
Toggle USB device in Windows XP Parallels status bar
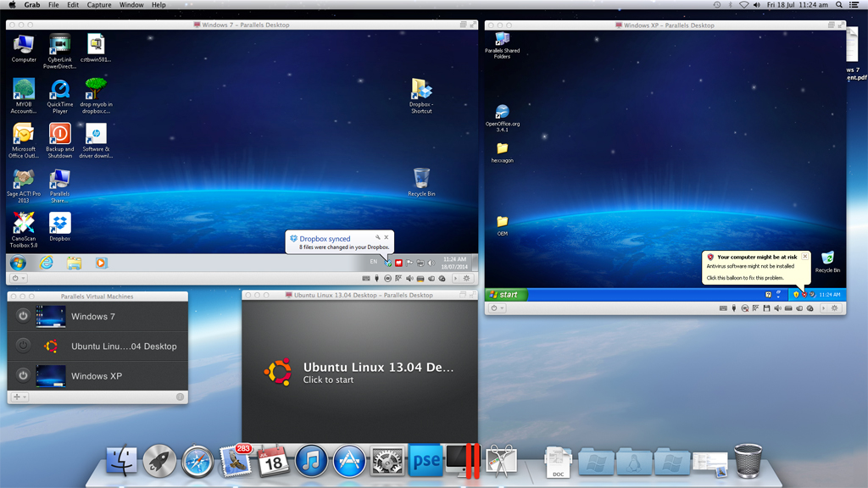[734, 308]
